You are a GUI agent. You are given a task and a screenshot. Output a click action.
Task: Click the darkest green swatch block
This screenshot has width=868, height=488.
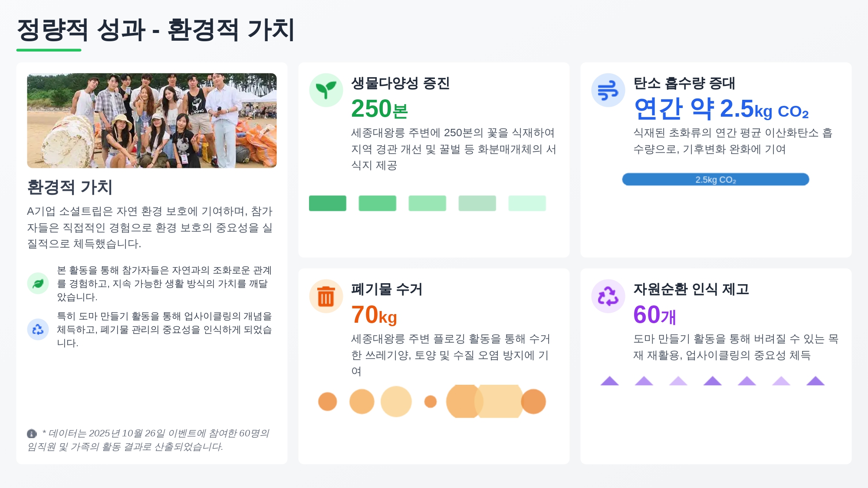click(328, 203)
